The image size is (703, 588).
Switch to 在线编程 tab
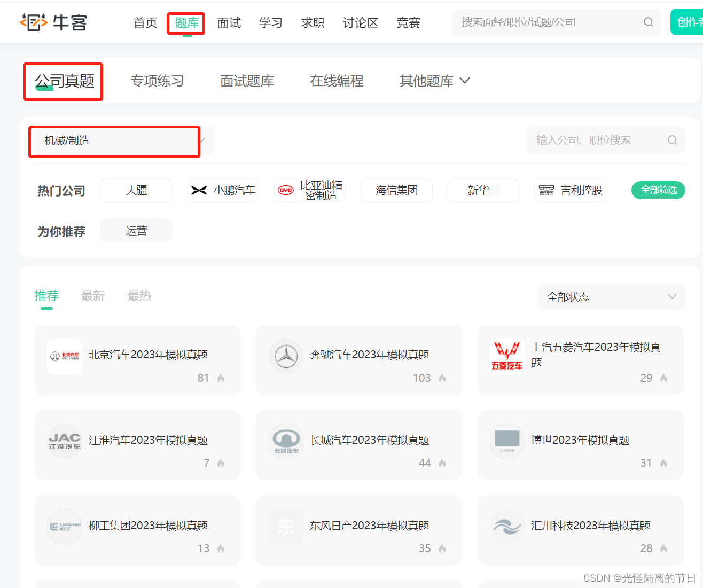click(337, 81)
